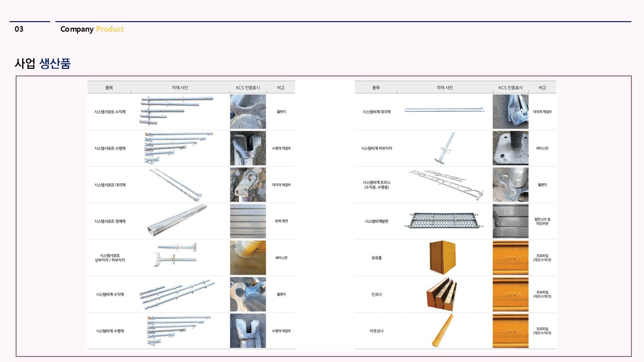This screenshot has height=362, width=644.
Task: Click the KCS mark photo for 시스템비계 수평재
Action: (x=248, y=331)
